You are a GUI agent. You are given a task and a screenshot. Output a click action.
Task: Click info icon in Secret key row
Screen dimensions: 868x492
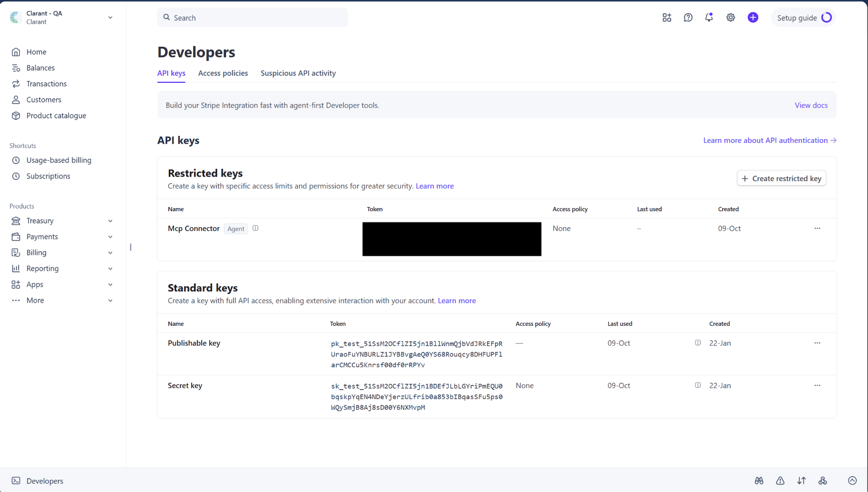coord(698,385)
